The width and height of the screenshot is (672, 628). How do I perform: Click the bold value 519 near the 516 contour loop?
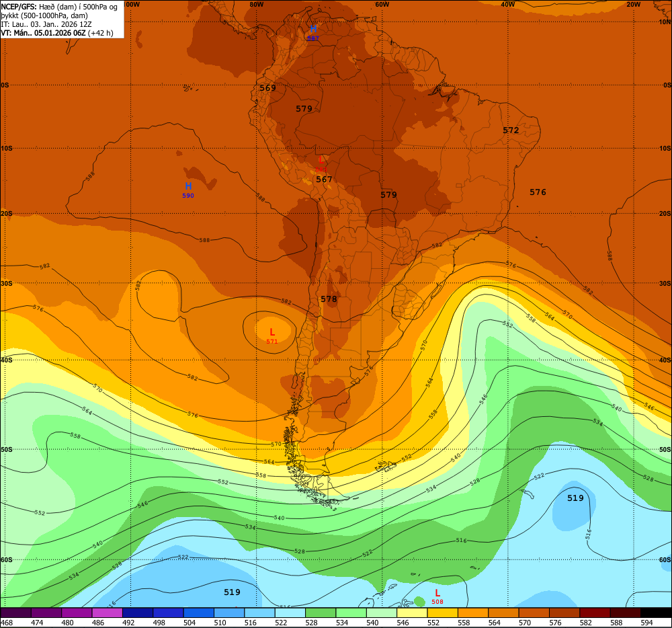tap(576, 498)
